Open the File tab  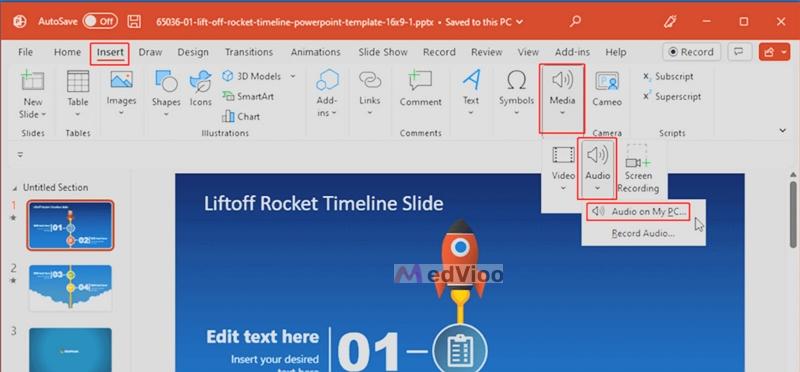[x=26, y=52]
